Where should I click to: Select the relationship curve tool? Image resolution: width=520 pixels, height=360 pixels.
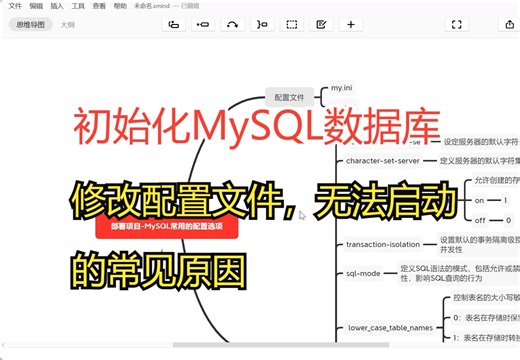click(232, 25)
